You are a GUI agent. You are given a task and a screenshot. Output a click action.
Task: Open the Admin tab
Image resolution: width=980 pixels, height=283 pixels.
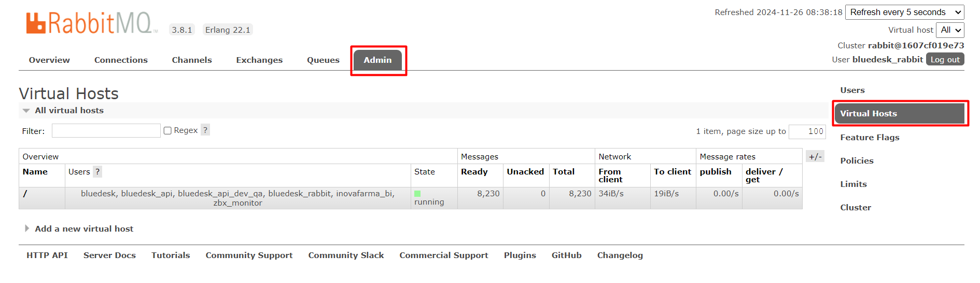[377, 60]
